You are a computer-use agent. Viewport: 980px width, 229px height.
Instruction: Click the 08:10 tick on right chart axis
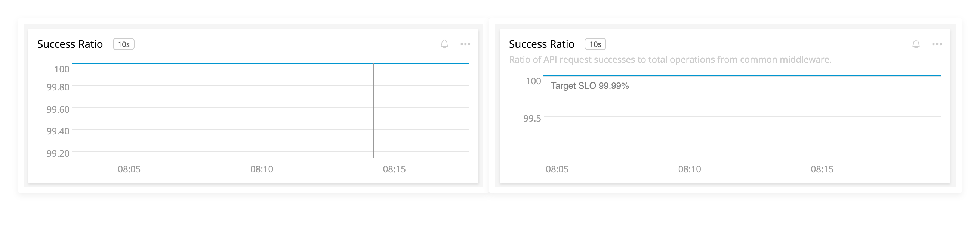tap(689, 169)
